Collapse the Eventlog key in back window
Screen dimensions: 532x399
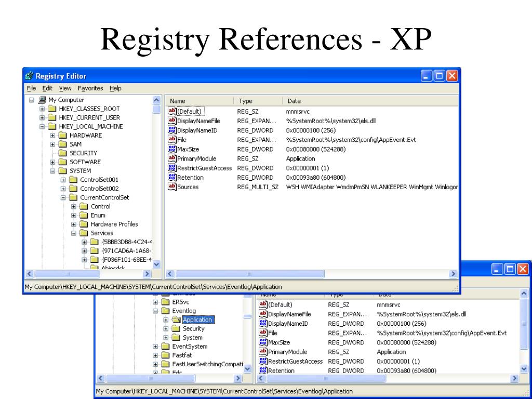coord(155,311)
